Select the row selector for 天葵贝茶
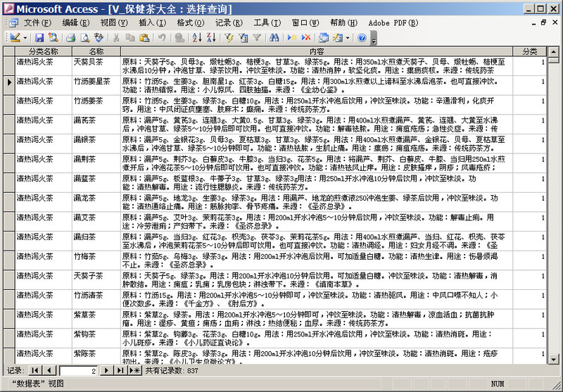This screenshot has width=563, height=392. click(x=9, y=65)
